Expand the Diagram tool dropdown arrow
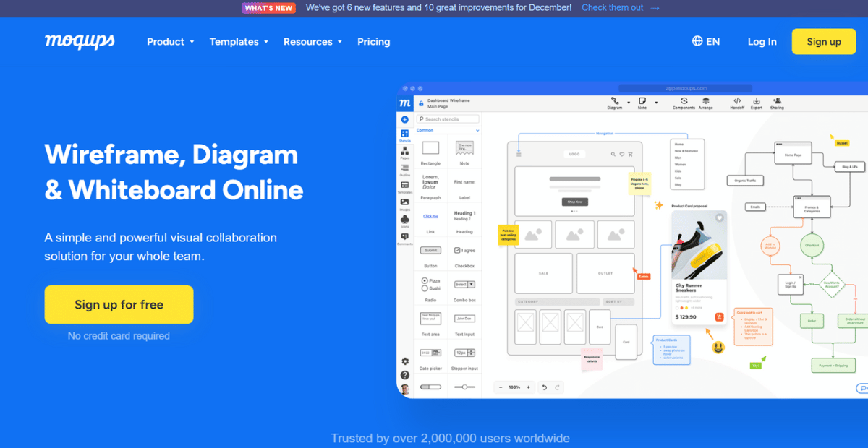 [x=629, y=103]
